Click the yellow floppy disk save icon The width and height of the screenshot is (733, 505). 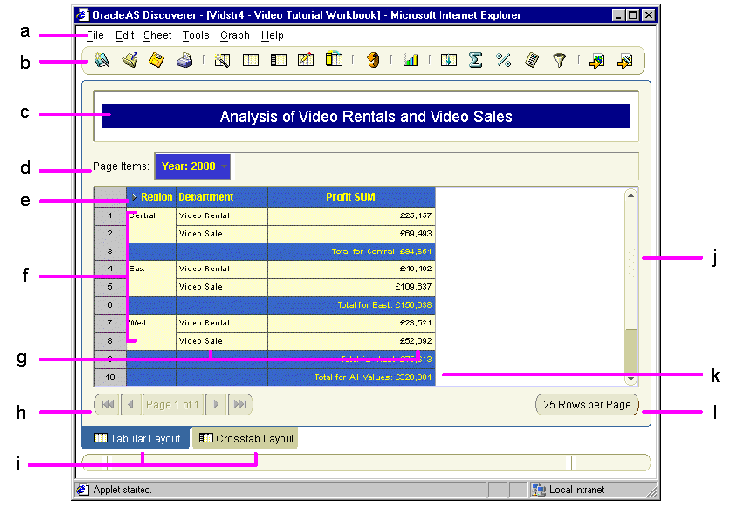pos(157,60)
